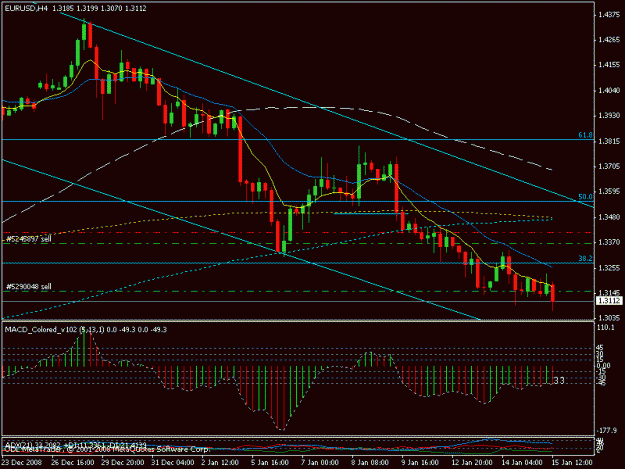The image size is (625, 469).
Task: Select the order label ending in 97 sell
Action: click(29, 239)
